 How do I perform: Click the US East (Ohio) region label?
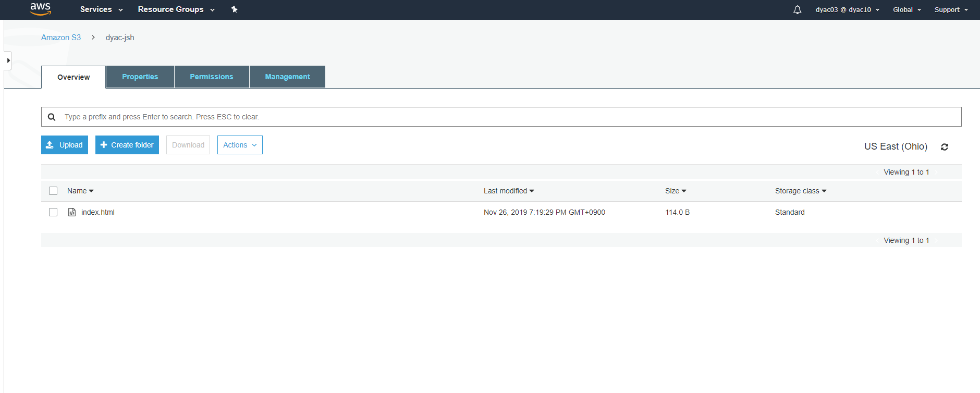[x=896, y=146]
